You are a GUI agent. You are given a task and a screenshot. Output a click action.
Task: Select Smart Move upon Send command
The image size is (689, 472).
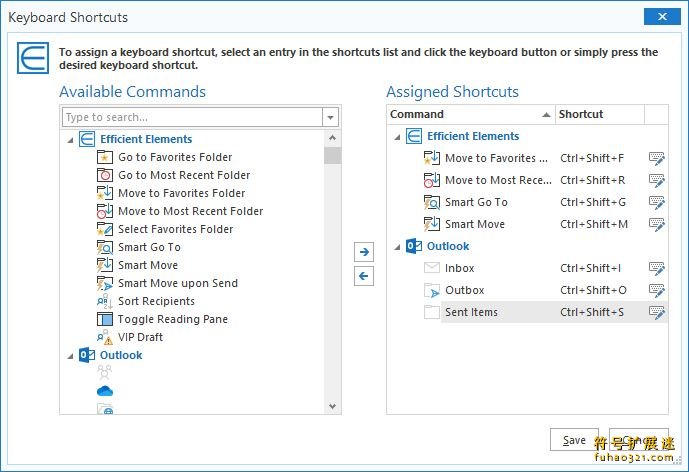(178, 283)
